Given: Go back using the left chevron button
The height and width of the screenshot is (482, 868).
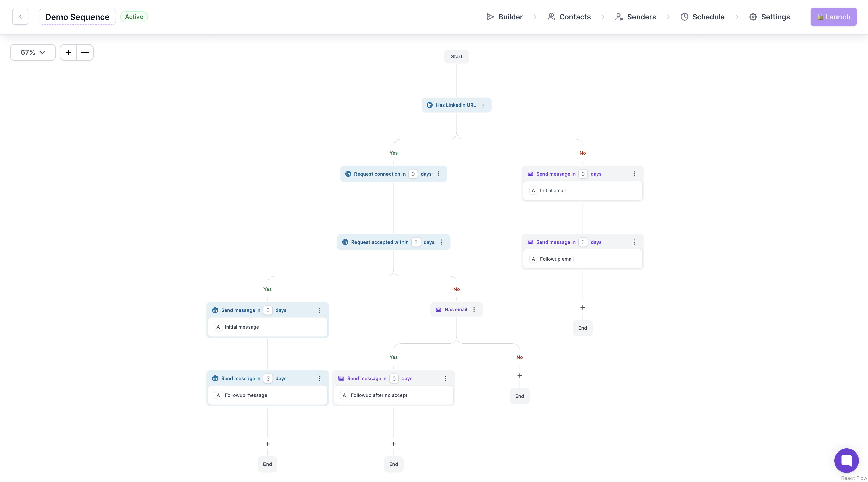Looking at the screenshot, I should tap(20, 17).
